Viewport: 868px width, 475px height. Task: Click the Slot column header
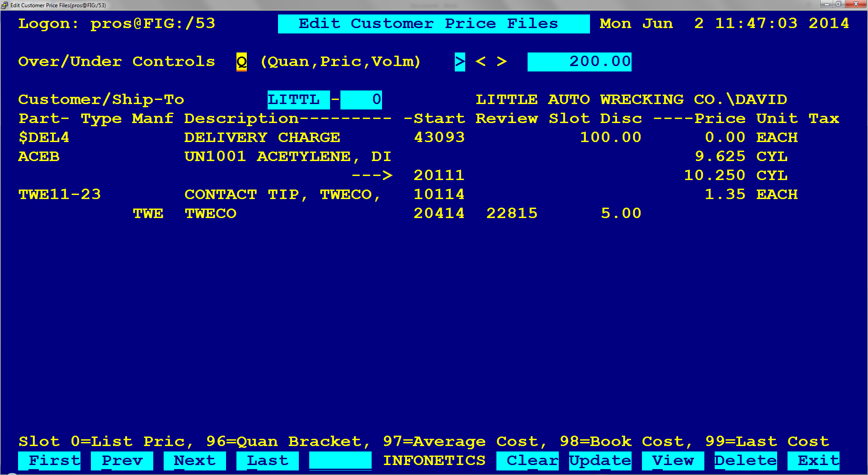(x=569, y=119)
